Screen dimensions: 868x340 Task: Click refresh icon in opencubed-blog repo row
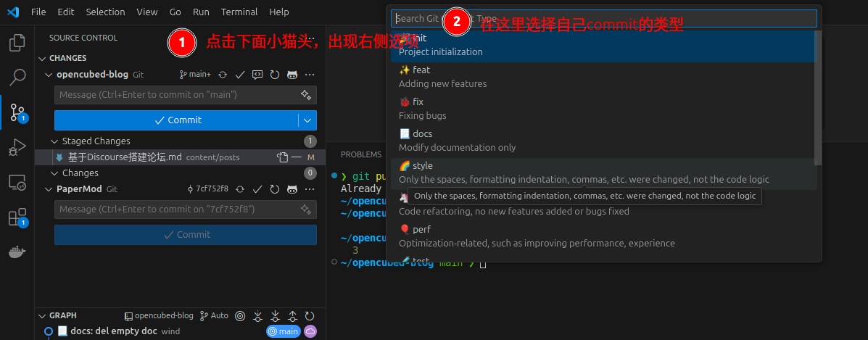(x=275, y=75)
